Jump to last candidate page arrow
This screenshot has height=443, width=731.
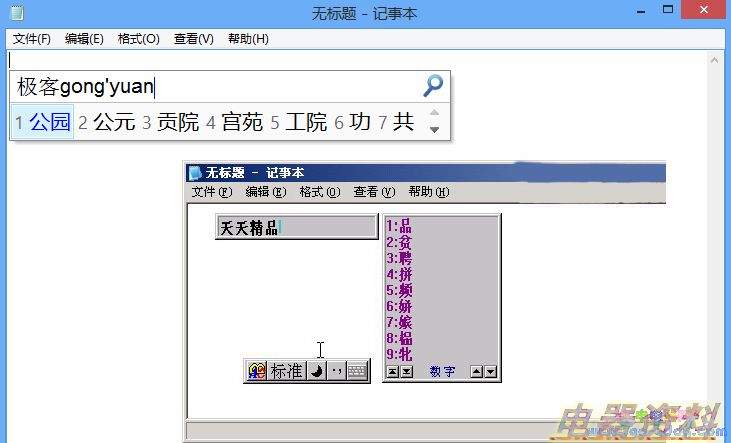[407, 372]
